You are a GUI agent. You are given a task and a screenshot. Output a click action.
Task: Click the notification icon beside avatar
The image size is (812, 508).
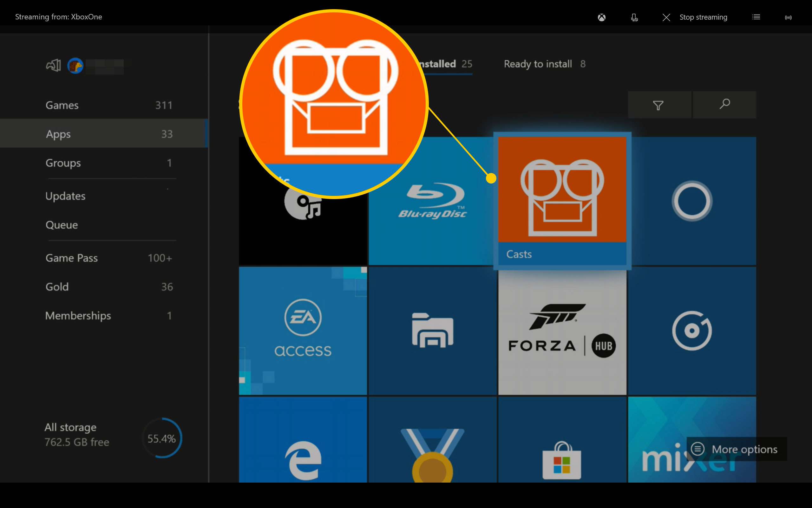point(53,65)
